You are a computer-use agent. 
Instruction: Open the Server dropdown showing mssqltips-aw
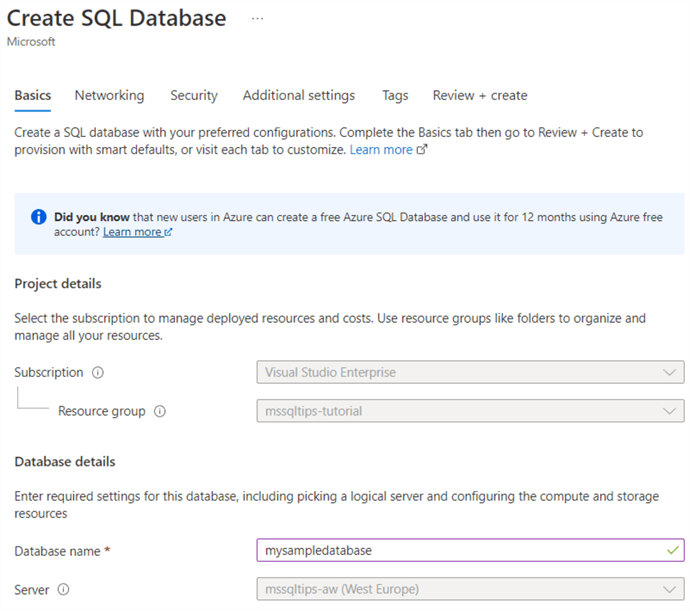point(470,590)
